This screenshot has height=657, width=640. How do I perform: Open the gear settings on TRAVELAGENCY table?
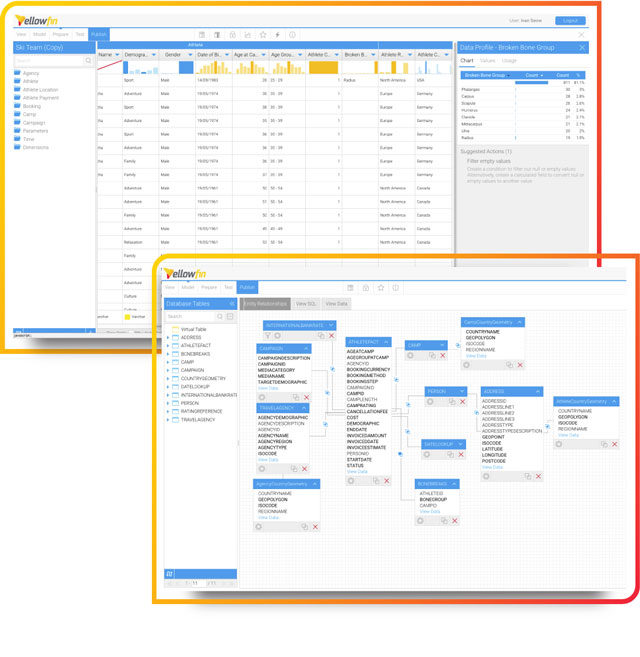click(262, 469)
